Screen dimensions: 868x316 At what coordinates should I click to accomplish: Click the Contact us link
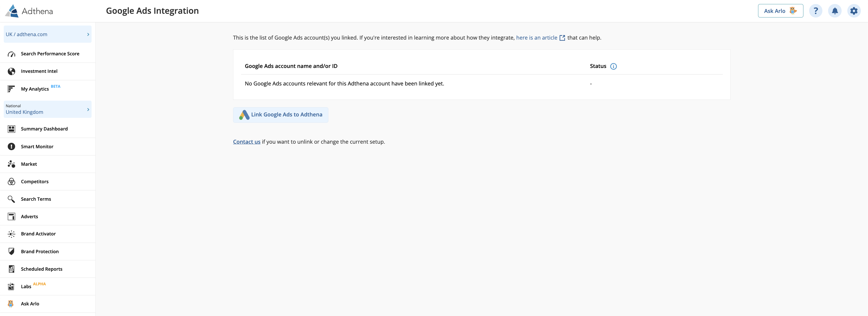click(247, 142)
